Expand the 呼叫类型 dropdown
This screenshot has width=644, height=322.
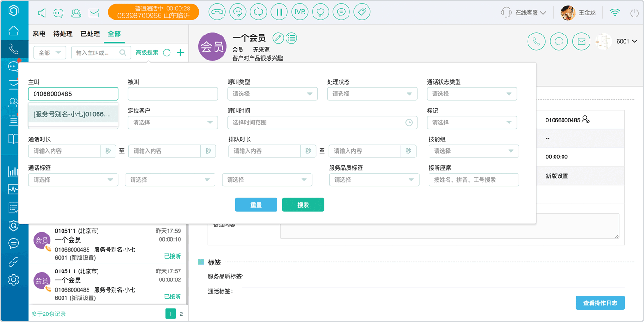(x=272, y=94)
